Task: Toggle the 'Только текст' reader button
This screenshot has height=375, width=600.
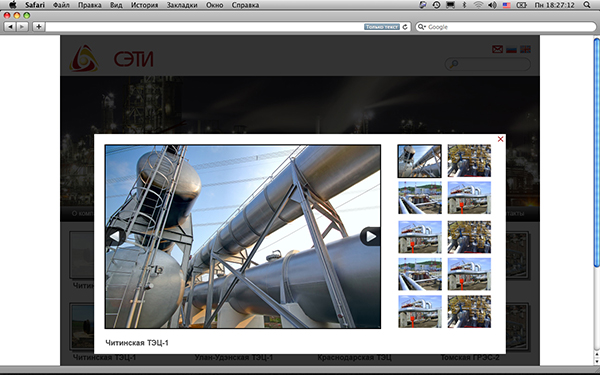Action: tap(382, 27)
